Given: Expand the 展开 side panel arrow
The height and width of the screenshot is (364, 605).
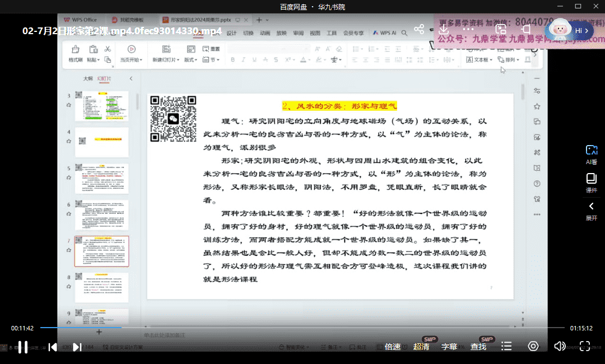Looking at the screenshot, I should click(591, 211).
